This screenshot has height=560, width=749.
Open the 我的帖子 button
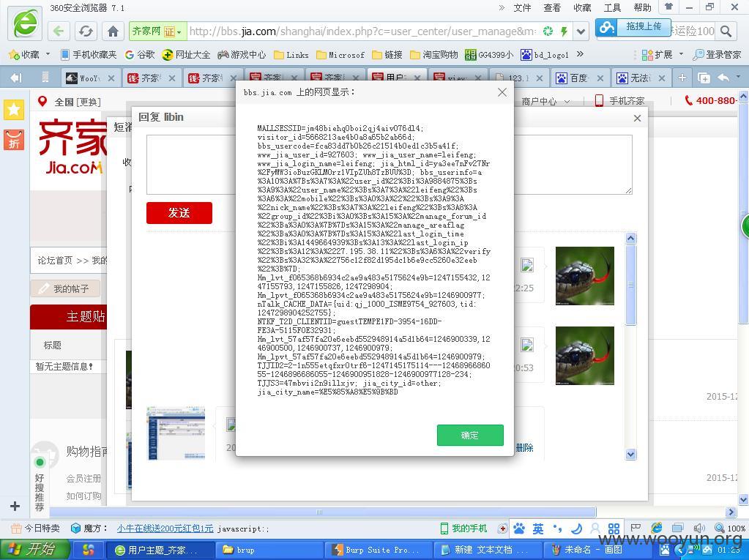(x=65, y=288)
